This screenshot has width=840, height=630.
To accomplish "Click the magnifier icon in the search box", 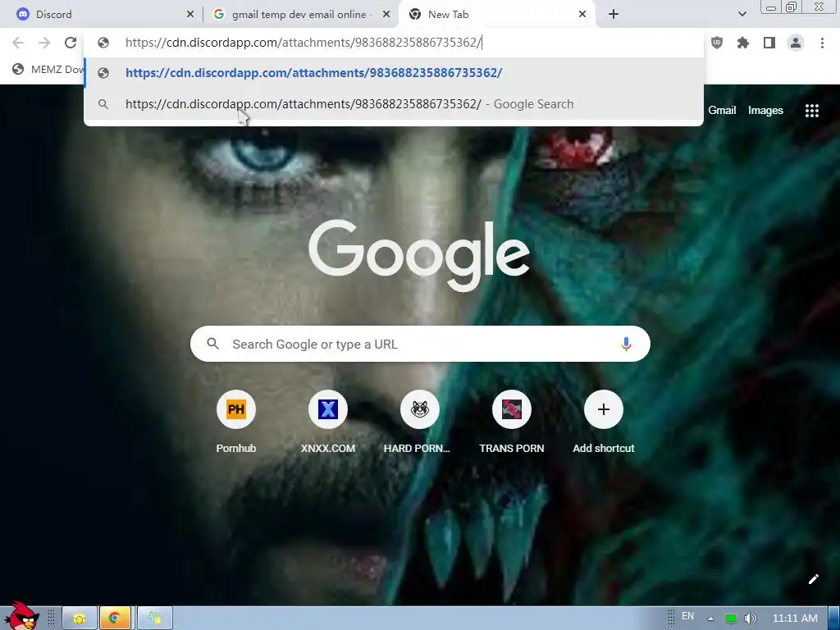I will pos(212,344).
